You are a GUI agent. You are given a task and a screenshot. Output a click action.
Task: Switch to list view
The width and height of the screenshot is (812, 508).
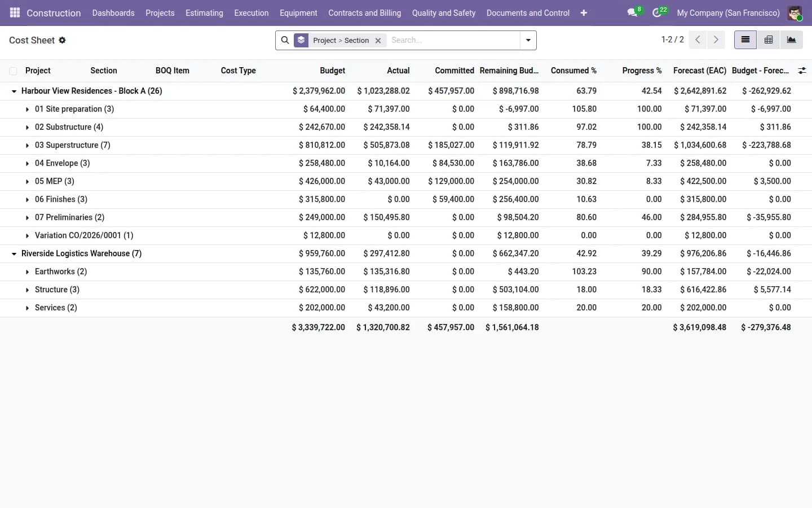[x=745, y=40]
